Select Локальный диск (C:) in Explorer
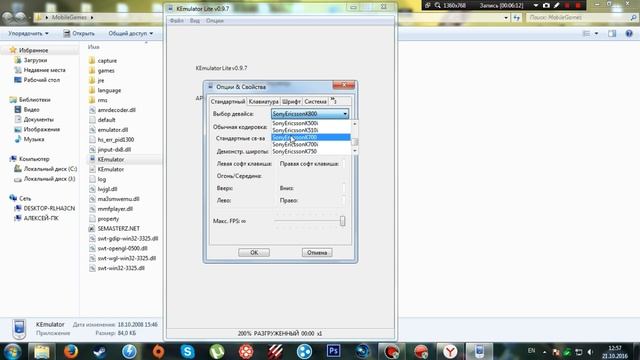The width and height of the screenshot is (640, 360). tap(50, 169)
